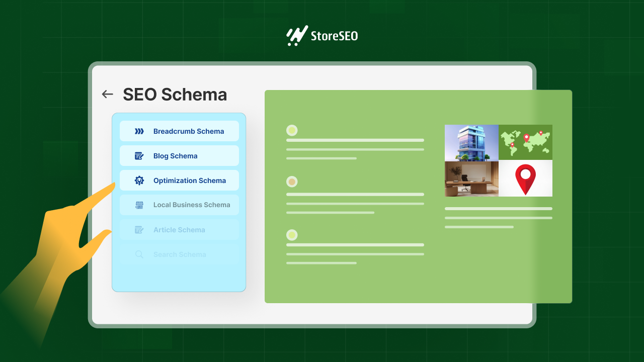This screenshot has height=362, width=644.
Task: Click the red location pin thumbnail
Action: coord(525,178)
